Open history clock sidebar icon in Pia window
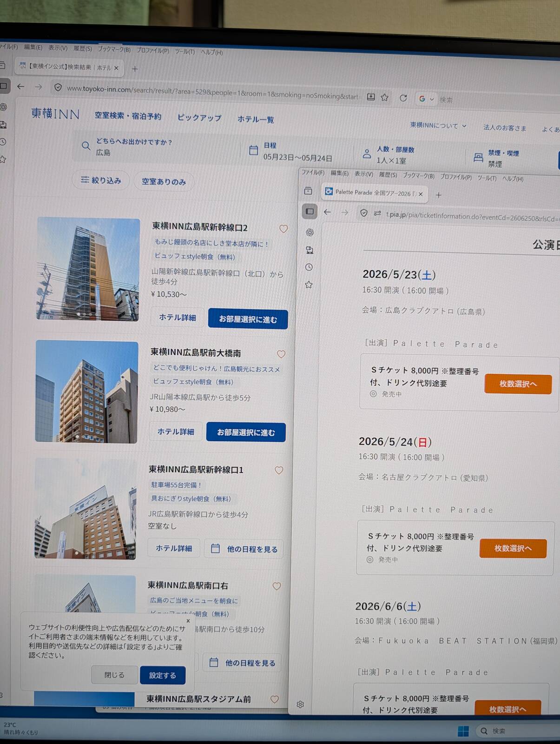Image resolution: width=560 pixels, height=744 pixels. [309, 267]
